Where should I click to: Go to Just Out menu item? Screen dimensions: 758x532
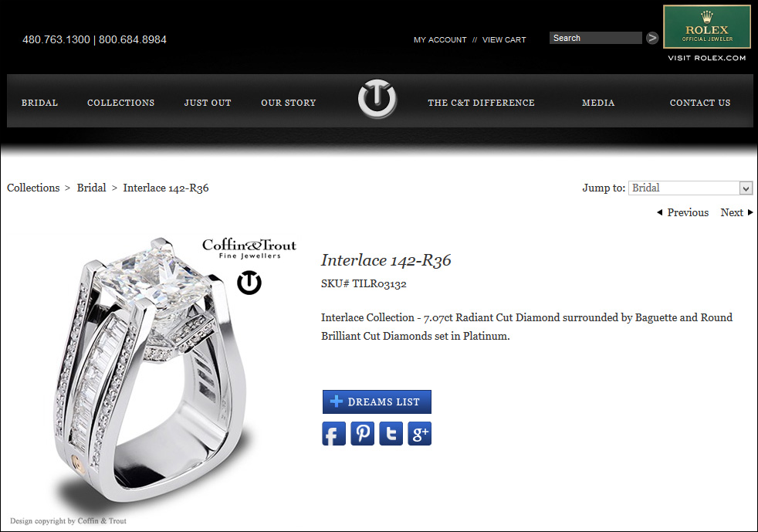pos(208,103)
